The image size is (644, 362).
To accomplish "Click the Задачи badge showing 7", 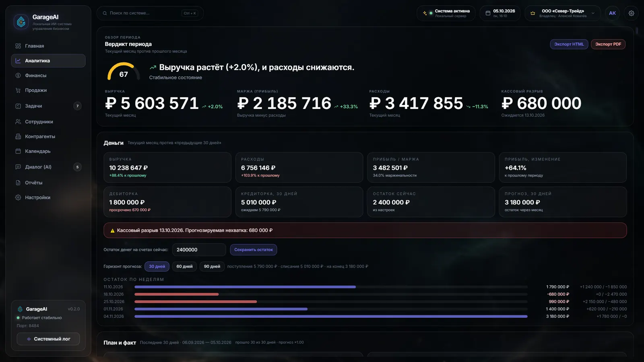I will click(78, 106).
